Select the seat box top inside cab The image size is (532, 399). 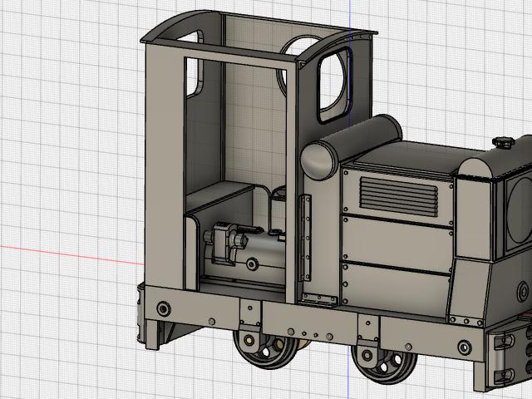coord(219,195)
